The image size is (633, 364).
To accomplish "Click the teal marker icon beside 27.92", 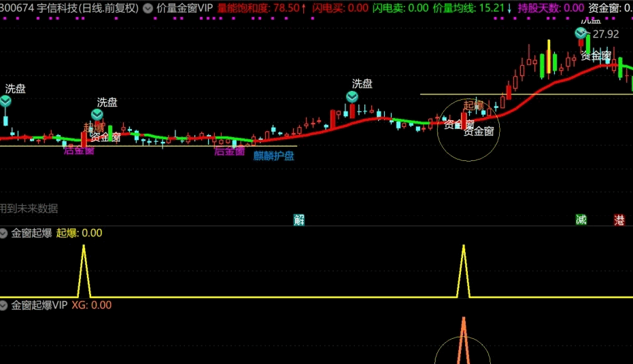I will click(581, 33).
